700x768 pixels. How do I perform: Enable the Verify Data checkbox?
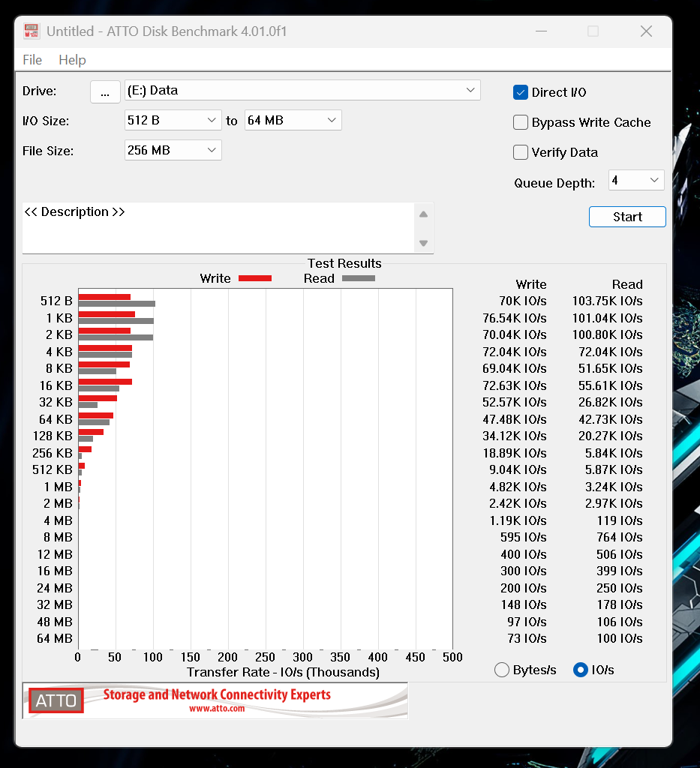[520, 152]
